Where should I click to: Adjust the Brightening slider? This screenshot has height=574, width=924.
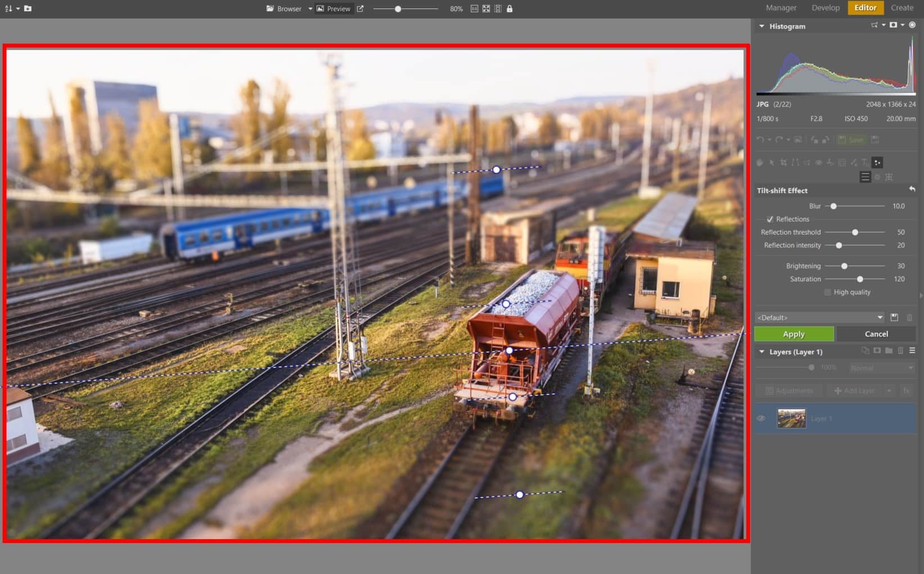pos(855,266)
